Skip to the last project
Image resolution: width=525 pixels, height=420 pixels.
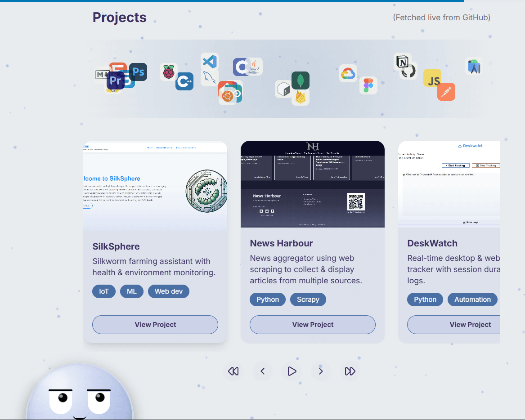pos(350,371)
